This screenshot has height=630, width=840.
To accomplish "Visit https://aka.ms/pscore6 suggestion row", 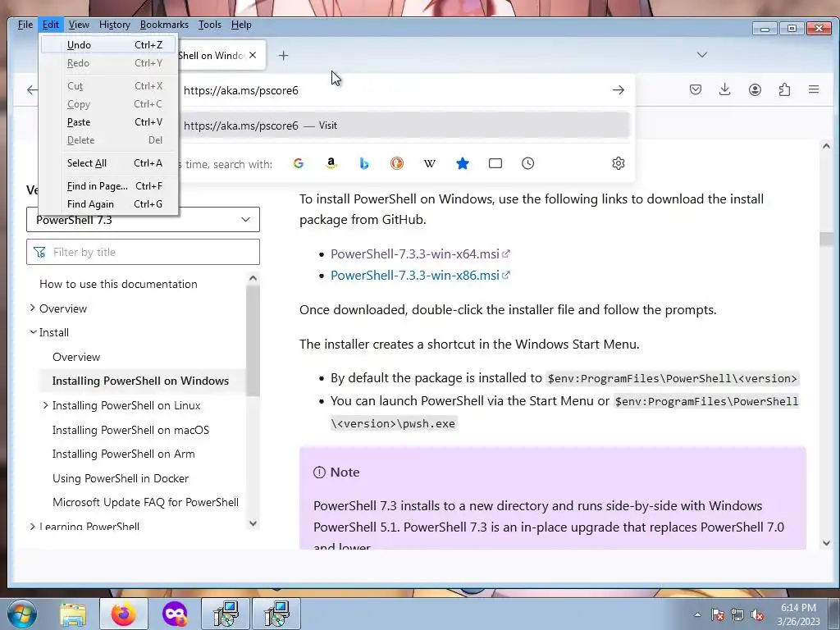I will click(405, 126).
